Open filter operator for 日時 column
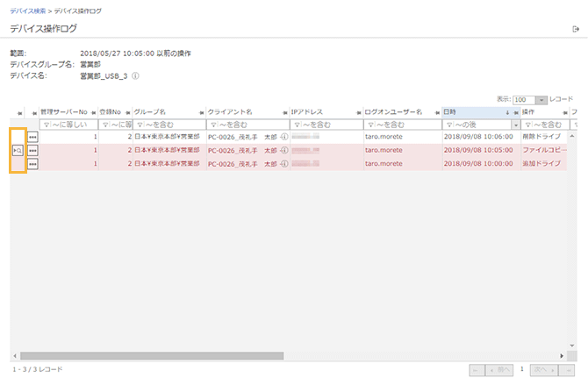Viewport: 588px width, 378px height. (x=449, y=125)
